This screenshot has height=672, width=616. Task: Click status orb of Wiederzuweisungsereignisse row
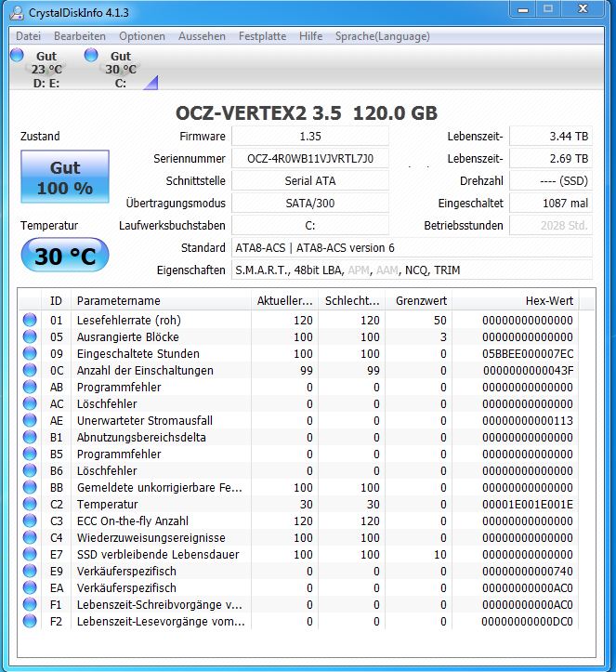[30, 537]
